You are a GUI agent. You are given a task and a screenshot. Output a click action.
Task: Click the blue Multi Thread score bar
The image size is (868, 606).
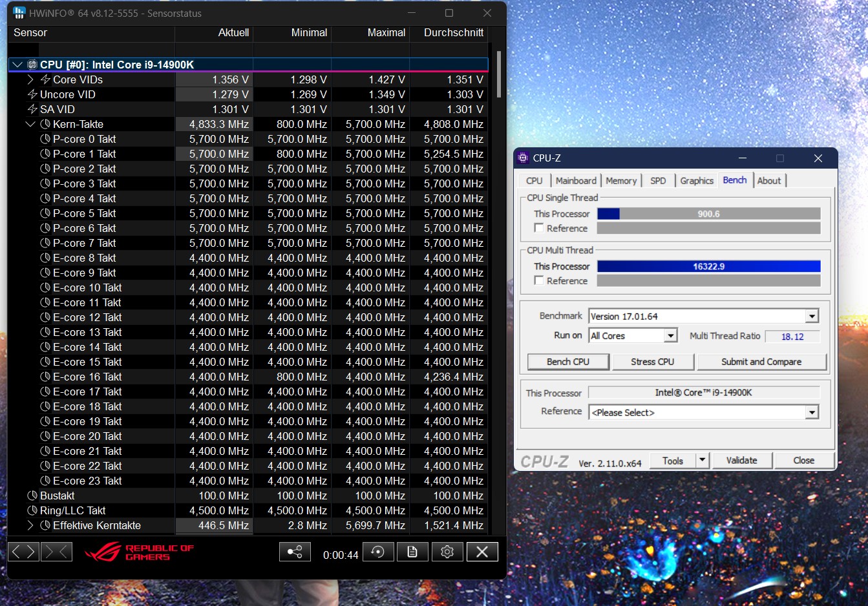click(x=708, y=266)
